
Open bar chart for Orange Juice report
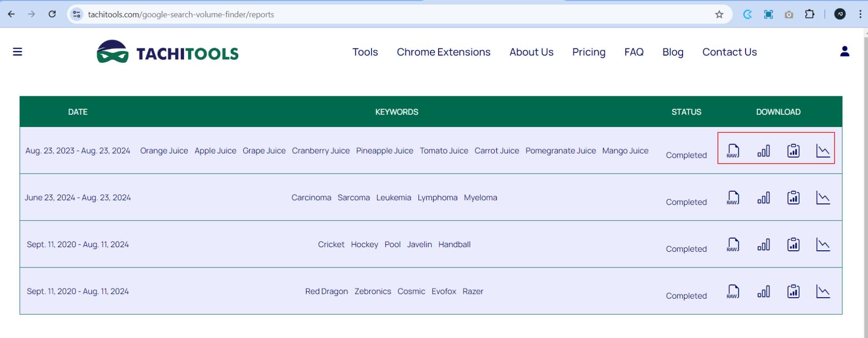pos(764,151)
